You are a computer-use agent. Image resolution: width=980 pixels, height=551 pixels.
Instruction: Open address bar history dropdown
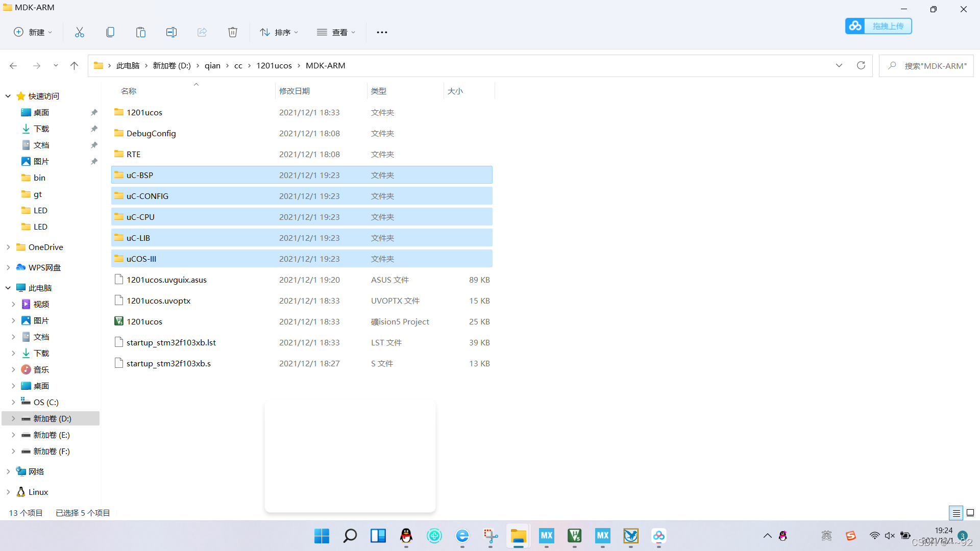[x=839, y=65]
